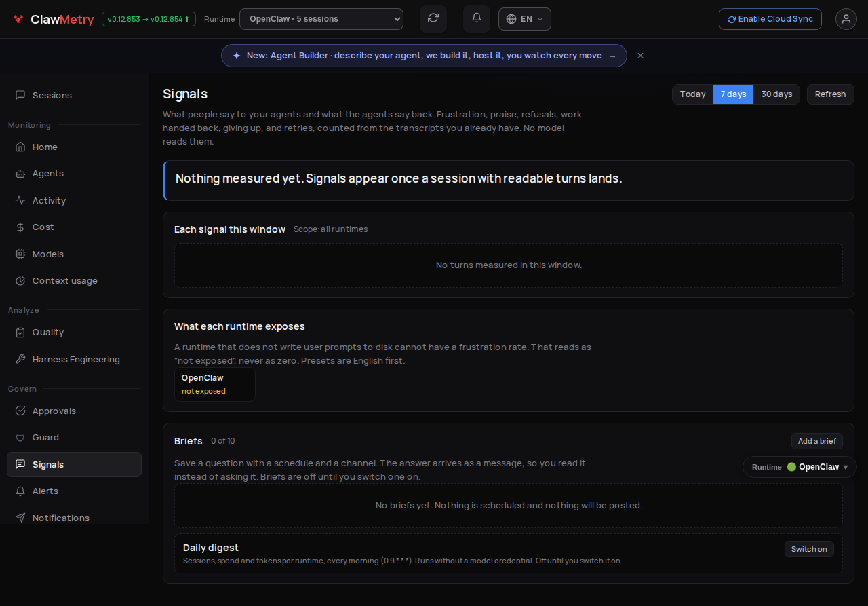Viewport: 868px width, 606px height.
Task: Click the version update badge v0.12.854
Action: pyautogui.click(x=149, y=19)
